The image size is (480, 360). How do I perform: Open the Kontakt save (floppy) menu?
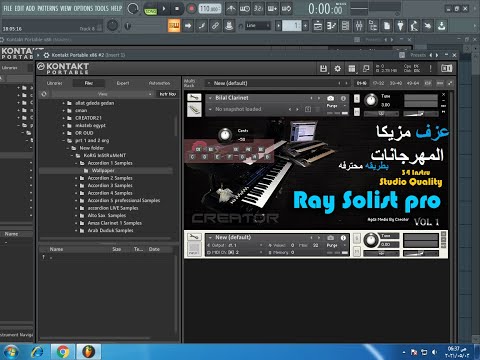tap(323, 69)
